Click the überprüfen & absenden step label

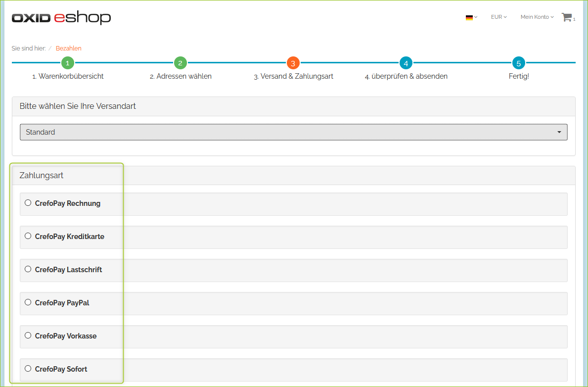406,76
